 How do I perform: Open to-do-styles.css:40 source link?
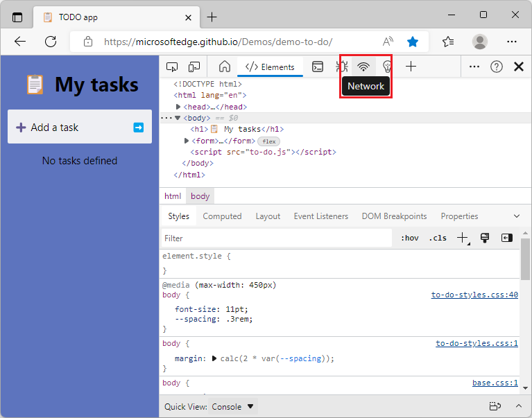pyautogui.click(x=474, y=295)
